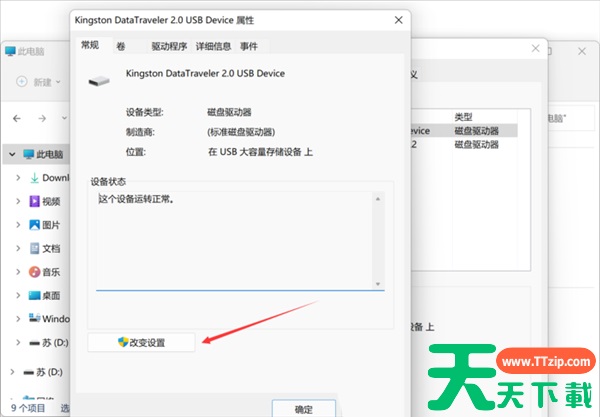Click the indented 苏 (D:) drive icon
This screenshot has height=417, width=600.
click(34, 343)
